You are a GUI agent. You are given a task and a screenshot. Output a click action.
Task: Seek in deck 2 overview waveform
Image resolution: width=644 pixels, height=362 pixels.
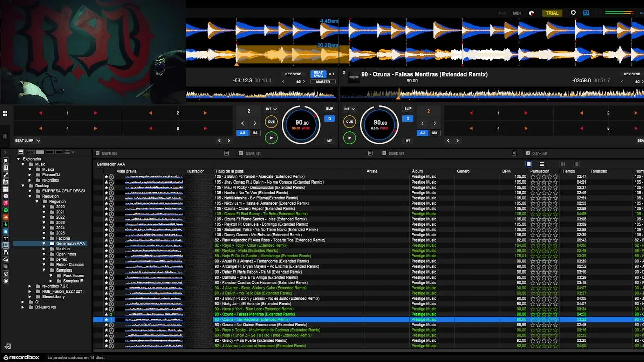(x=492, y=94)
